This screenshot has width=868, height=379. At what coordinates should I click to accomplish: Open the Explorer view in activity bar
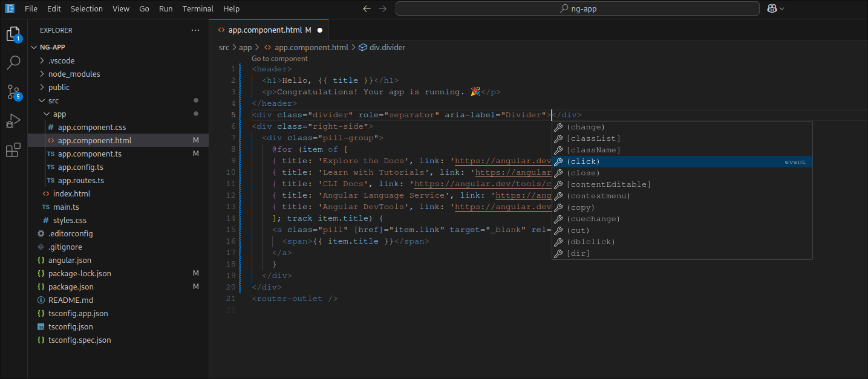pos(13,34)
